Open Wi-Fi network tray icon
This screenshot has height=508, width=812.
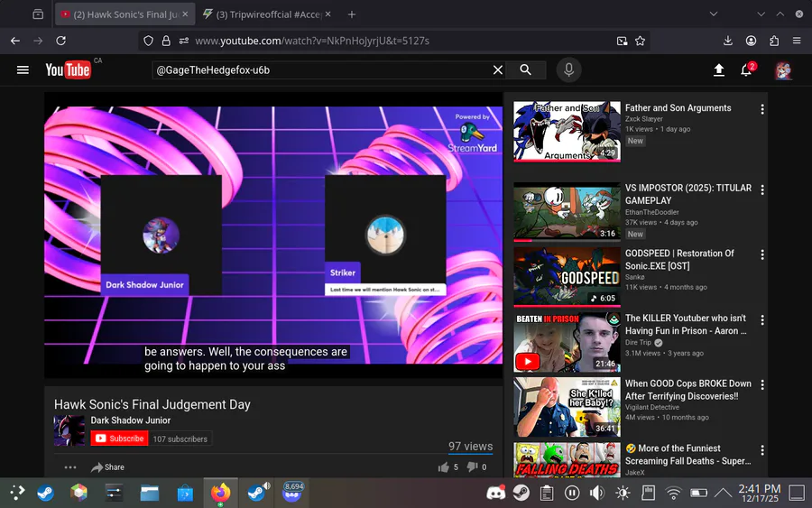point(673,493)
